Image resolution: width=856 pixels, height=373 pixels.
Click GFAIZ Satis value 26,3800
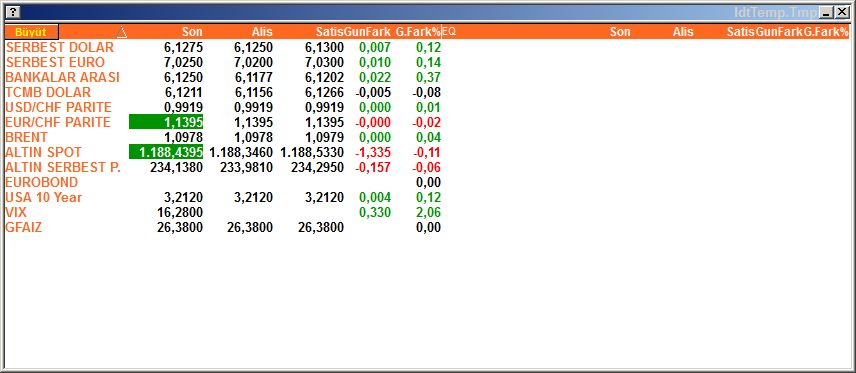pyautogui.click(x=321, y=227)
